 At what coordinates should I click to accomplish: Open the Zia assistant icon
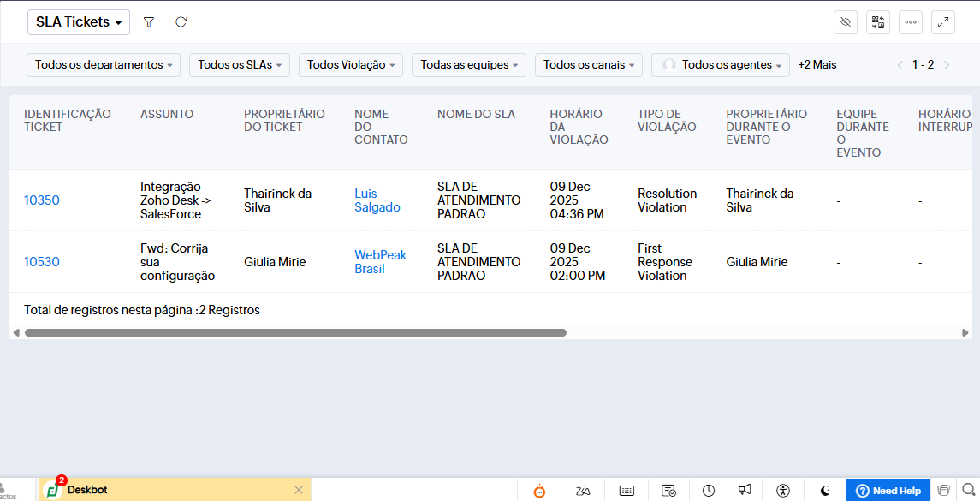[583, 491]
